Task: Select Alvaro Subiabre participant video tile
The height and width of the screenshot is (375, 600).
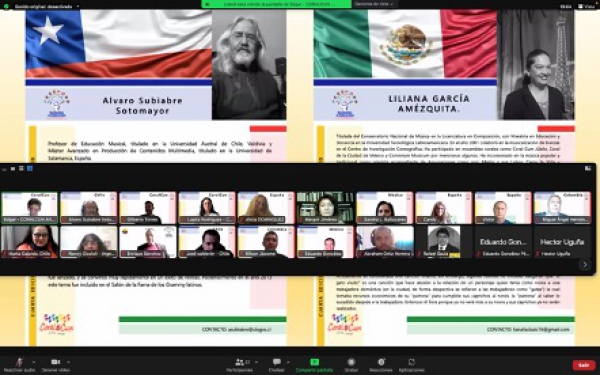Action: (x=89, y=208)
